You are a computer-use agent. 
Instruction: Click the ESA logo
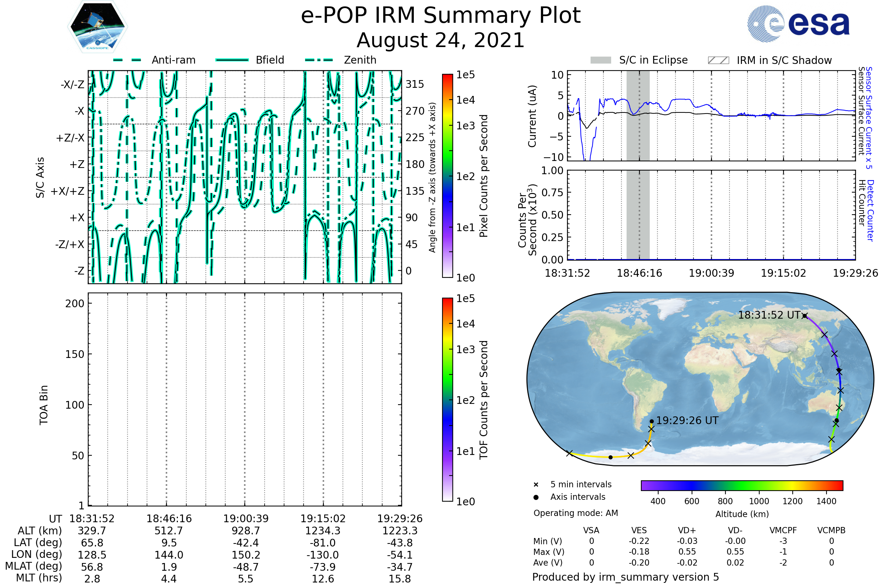click(x=798, y=24)
